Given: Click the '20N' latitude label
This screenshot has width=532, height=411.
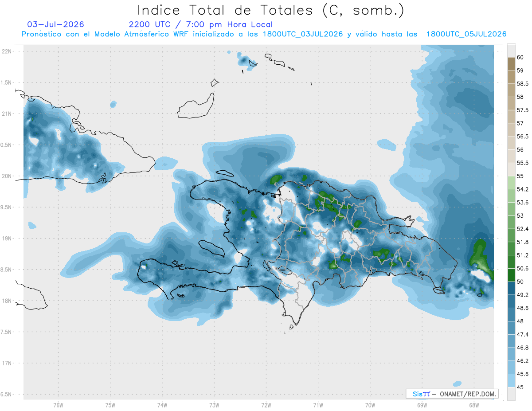Looking at the screenshot, I should click(7, 176).
